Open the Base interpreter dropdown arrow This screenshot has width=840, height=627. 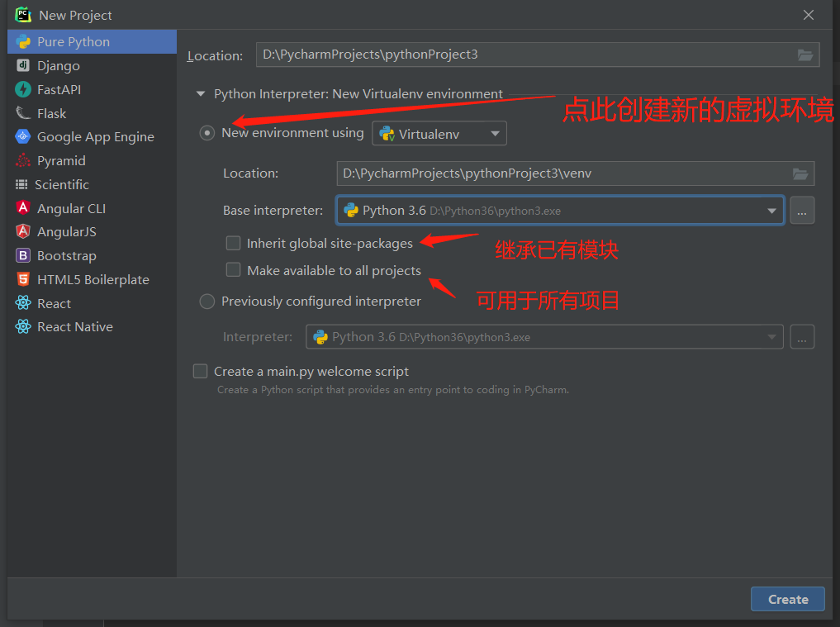tap(771, 211)
